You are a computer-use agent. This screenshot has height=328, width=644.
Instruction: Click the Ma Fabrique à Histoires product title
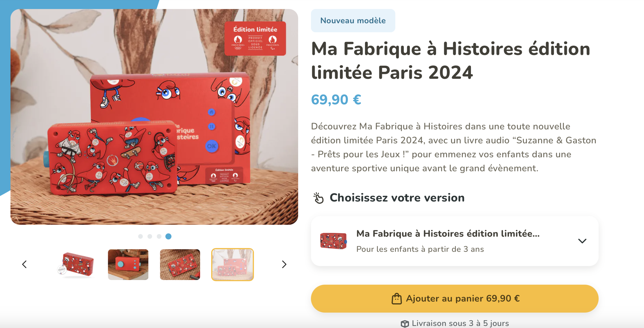(451, 60)
